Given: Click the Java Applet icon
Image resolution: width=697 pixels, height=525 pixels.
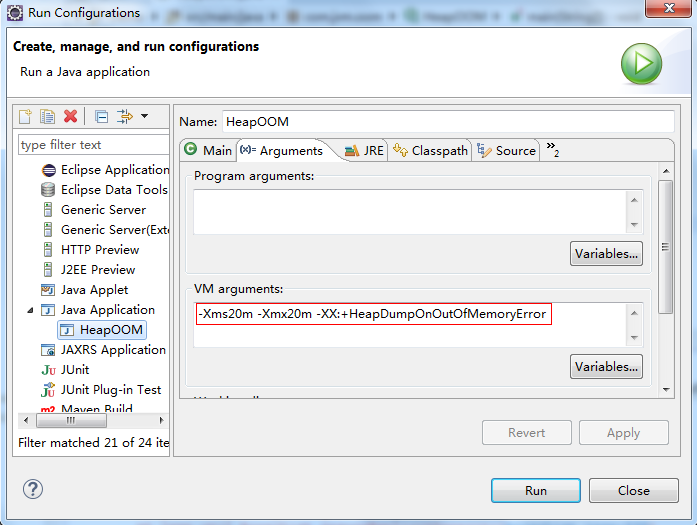Looking at the screenshot, I should pos(48,290).
